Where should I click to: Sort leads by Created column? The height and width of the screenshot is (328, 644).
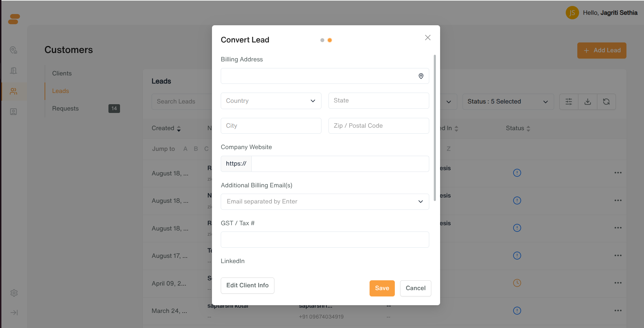click(166, 128)
